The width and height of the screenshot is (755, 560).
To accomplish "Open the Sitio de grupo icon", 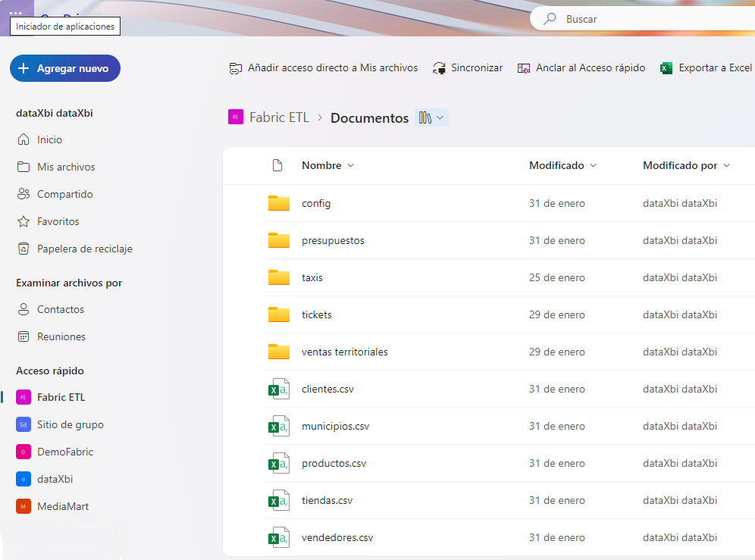I will (x=23, y=424).
